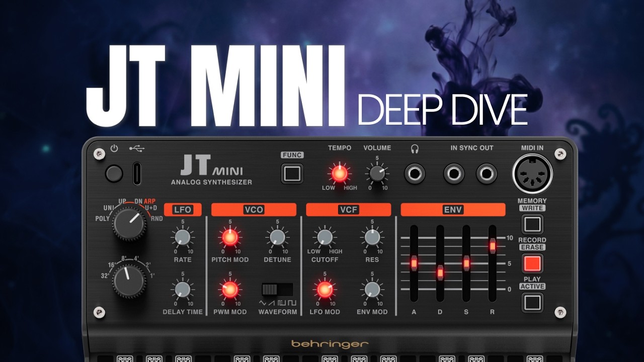Toggle the WAVEFORM slide switch
Viewport: 644px width, 362px height.
click(x=277, y=289)
